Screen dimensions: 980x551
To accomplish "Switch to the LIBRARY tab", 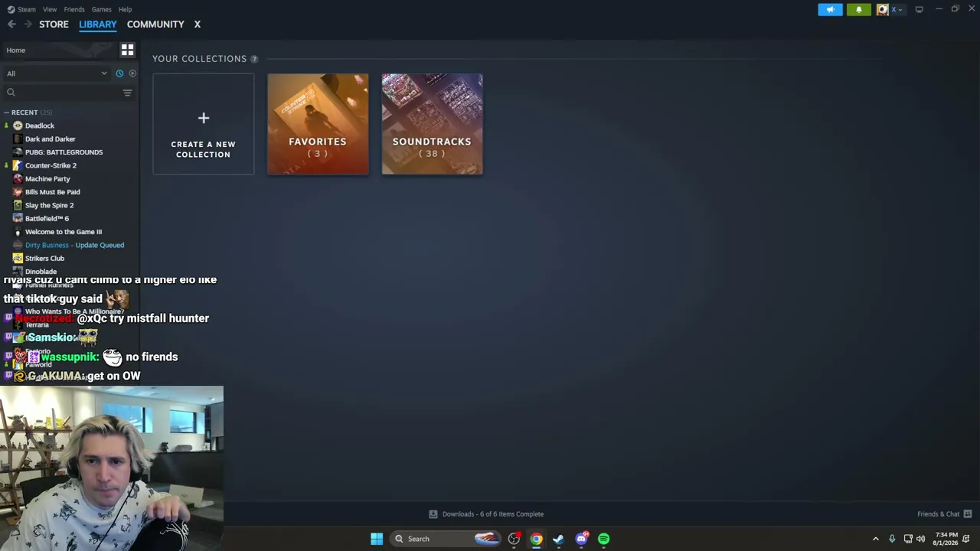I will (x=98, y=24).
